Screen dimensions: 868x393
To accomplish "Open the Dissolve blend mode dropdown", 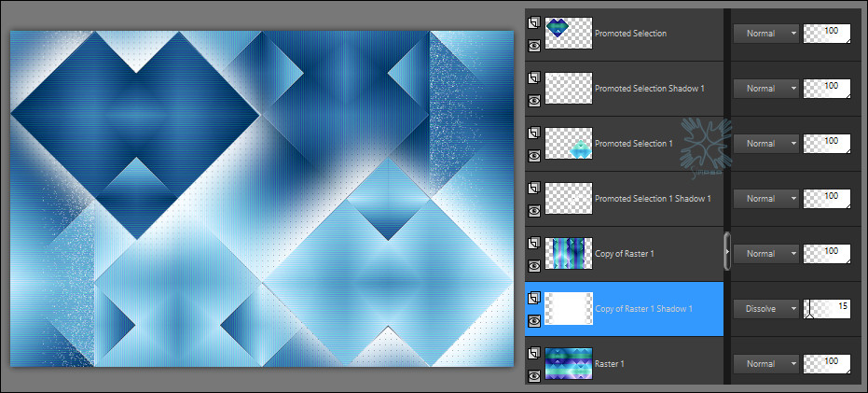I will [x=766, y=308].
